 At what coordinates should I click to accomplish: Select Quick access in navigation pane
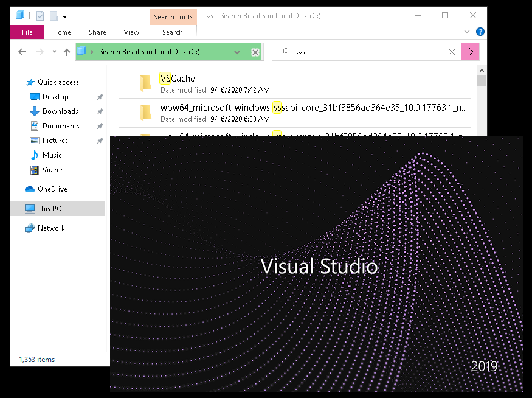click(x=58, y=82)
